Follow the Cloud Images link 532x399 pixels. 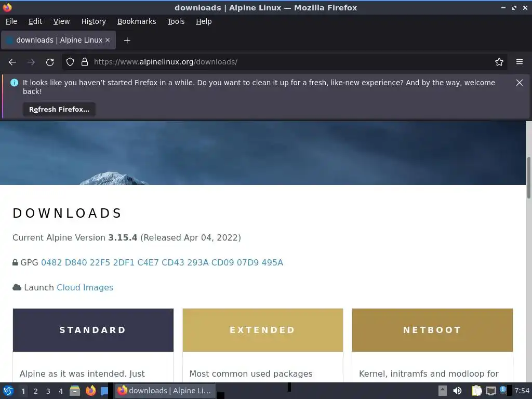pyautogui.click(x=85, y=287)
